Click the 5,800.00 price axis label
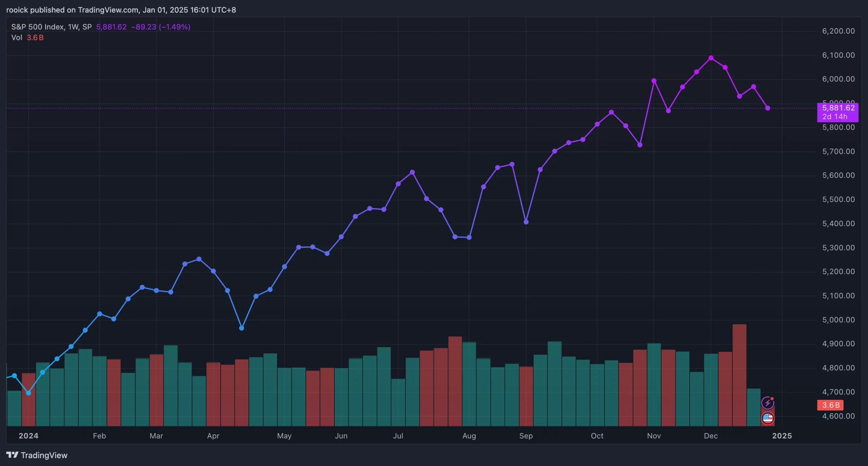This screenshot has height=466, width=868. [x=839, y=127]
